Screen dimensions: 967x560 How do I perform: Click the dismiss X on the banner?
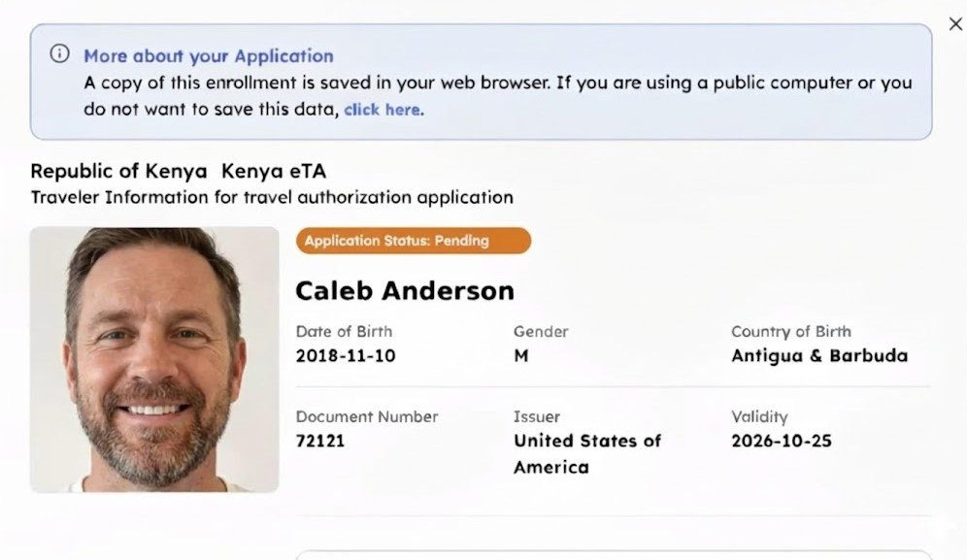[955, 23]
